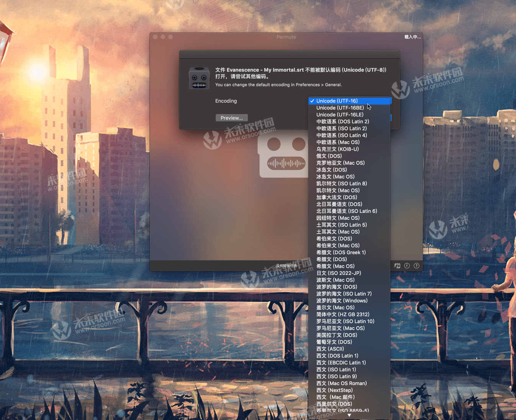Open conversion history clock icon

pyautogui.click(x=407, y=266)
